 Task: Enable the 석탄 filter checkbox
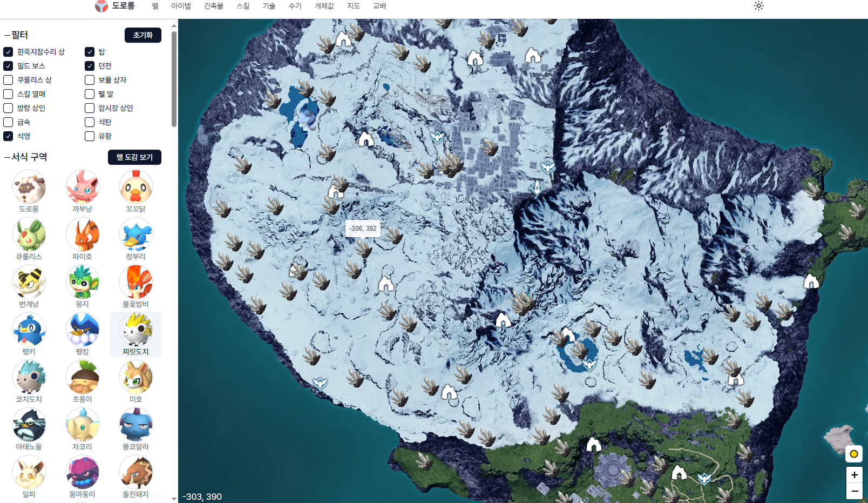click(x=90, y=122)
